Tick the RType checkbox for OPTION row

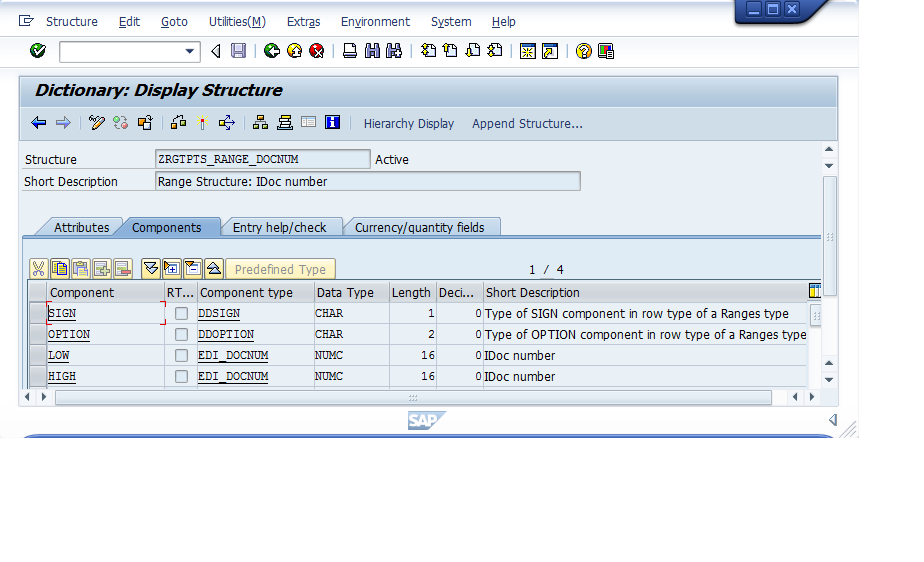[181, 335]
